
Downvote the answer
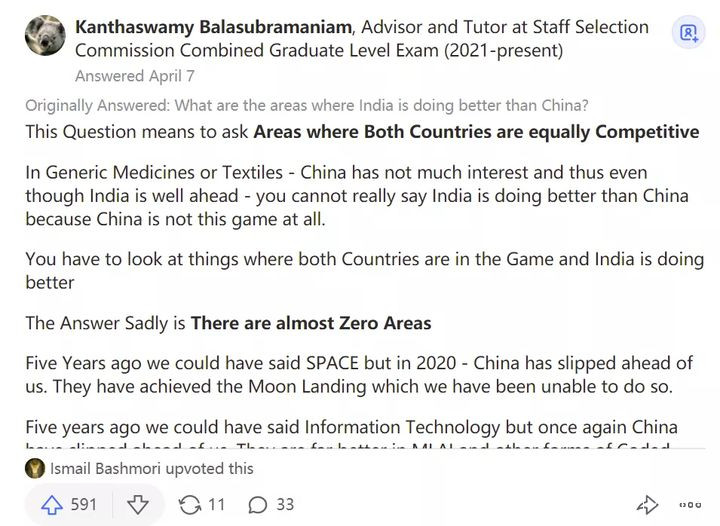pos(139,504)
